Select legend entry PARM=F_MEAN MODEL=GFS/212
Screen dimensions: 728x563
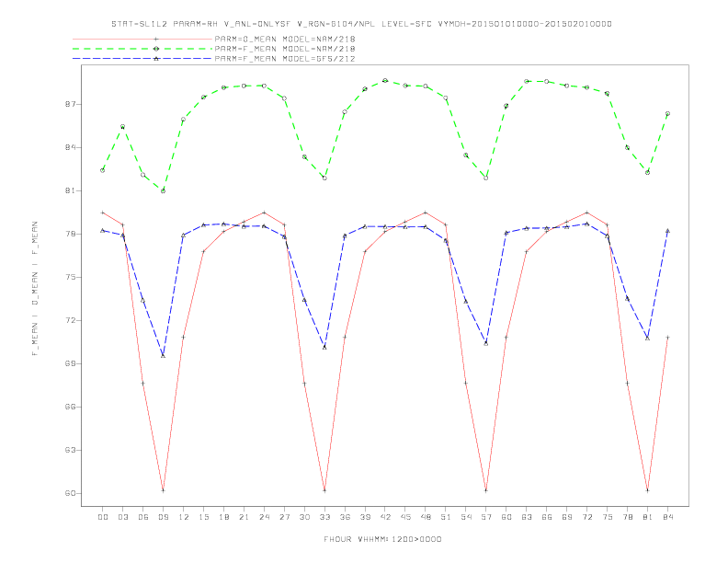click(x=285, y=59)
